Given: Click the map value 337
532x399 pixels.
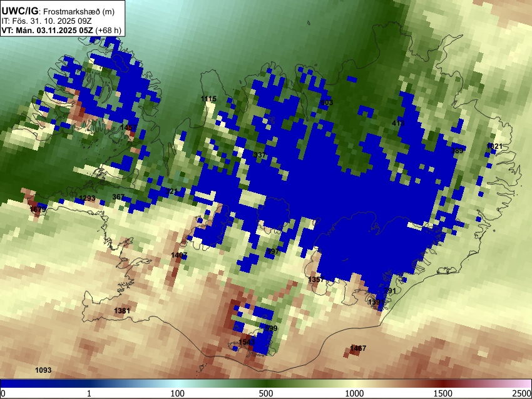Looking at the screenshot, I should click(260, 155).
